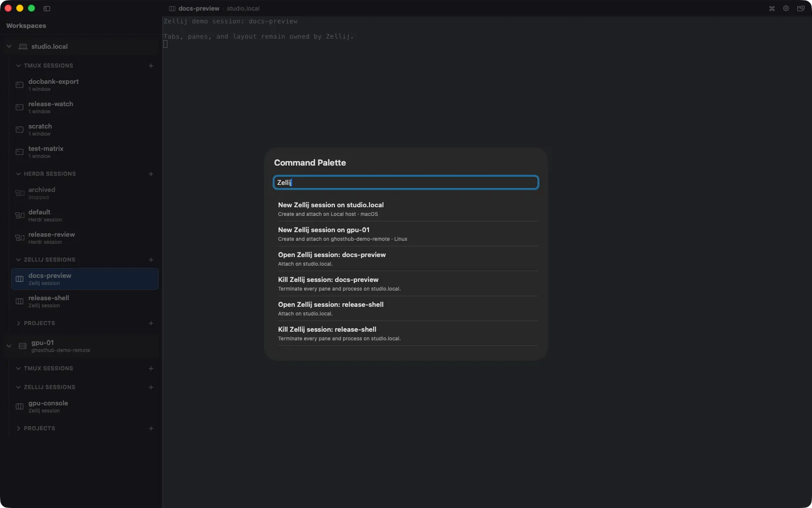Image resolution: width=812 pixels, height=508 pixels.
Task: Select Kill Zellij session: release-shell
Action: point(408,333)
